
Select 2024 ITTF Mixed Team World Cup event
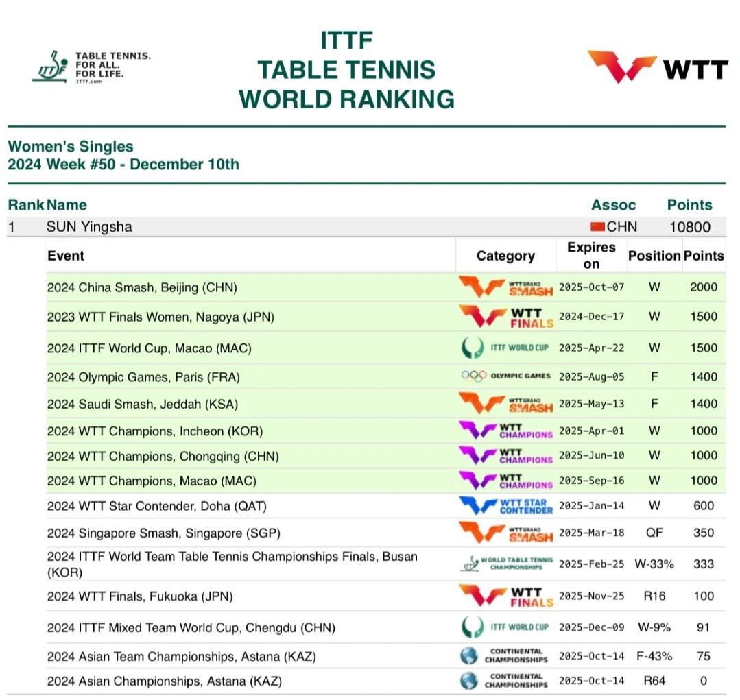(191, 628)
